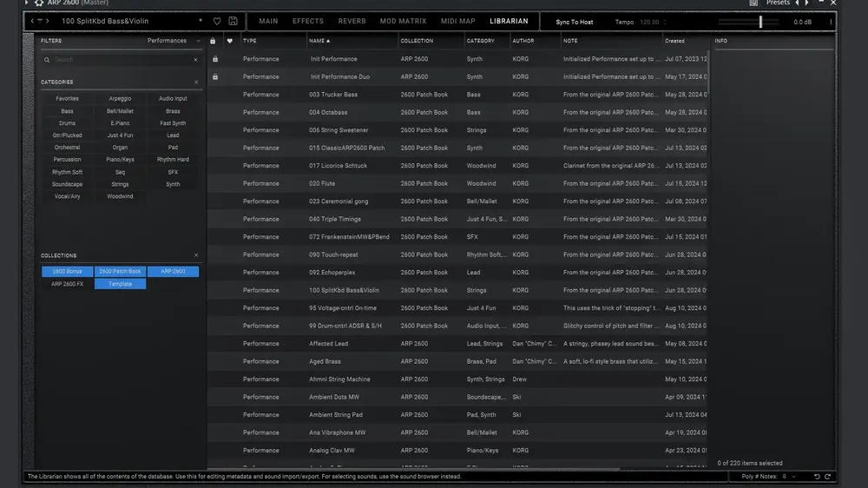Favorite the current preset with heart icon

(217, 21)
